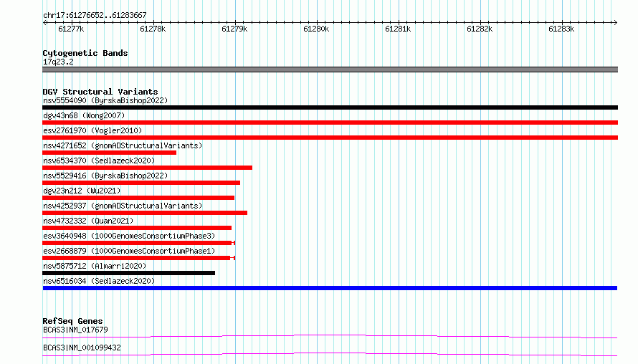Click the black nsv5554090 variant bar
638x364 pixels.
330,107
